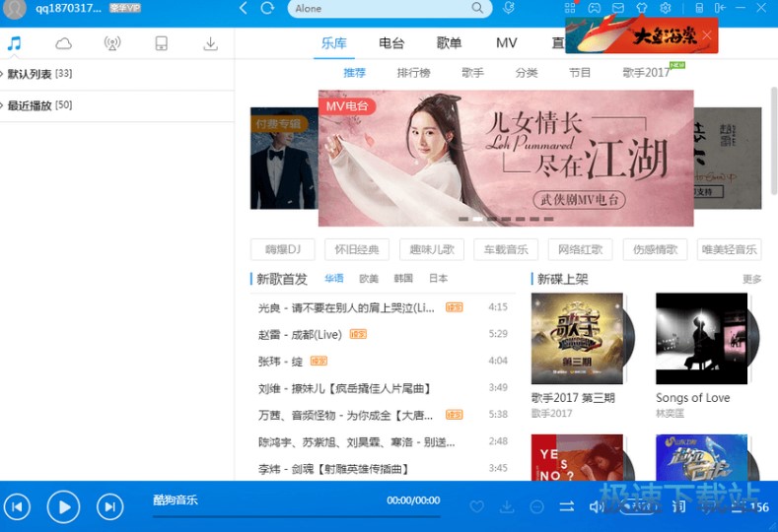
Task: Click the 车载音乐 category button
Action: point(506,249)
